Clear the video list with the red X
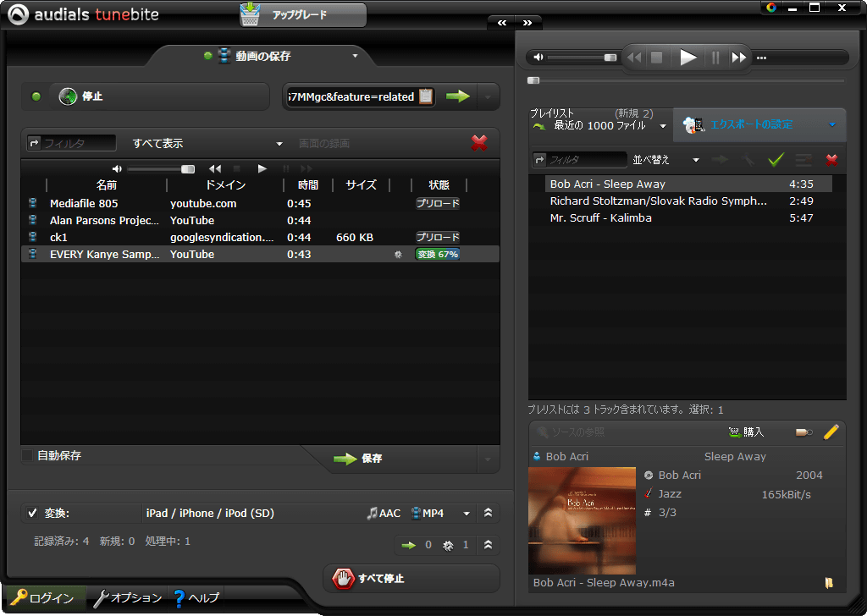 479,143
